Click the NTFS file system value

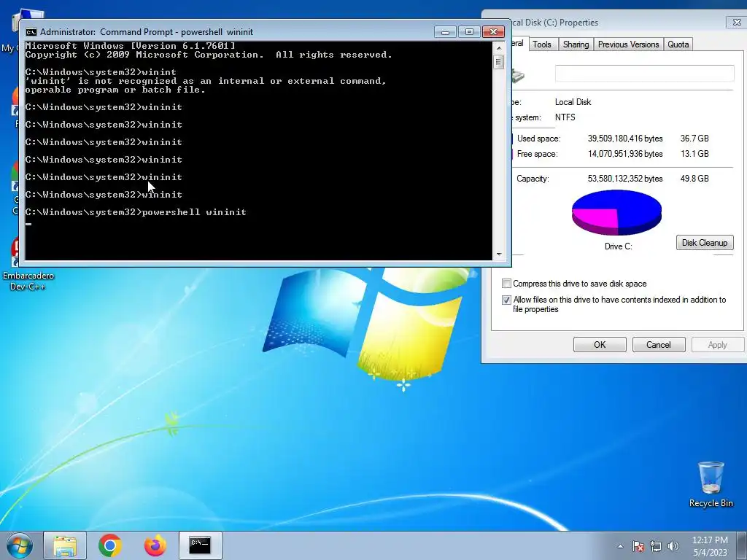(x=565, y=117)
